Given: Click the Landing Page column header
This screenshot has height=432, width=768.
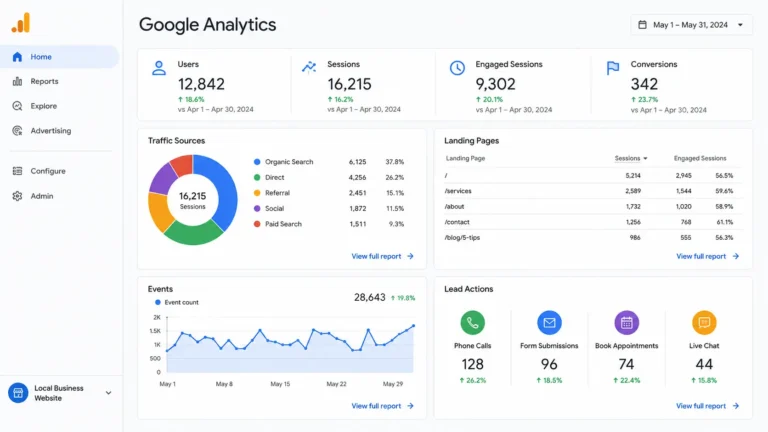Looking at the screenshot, I should (465, 158).
